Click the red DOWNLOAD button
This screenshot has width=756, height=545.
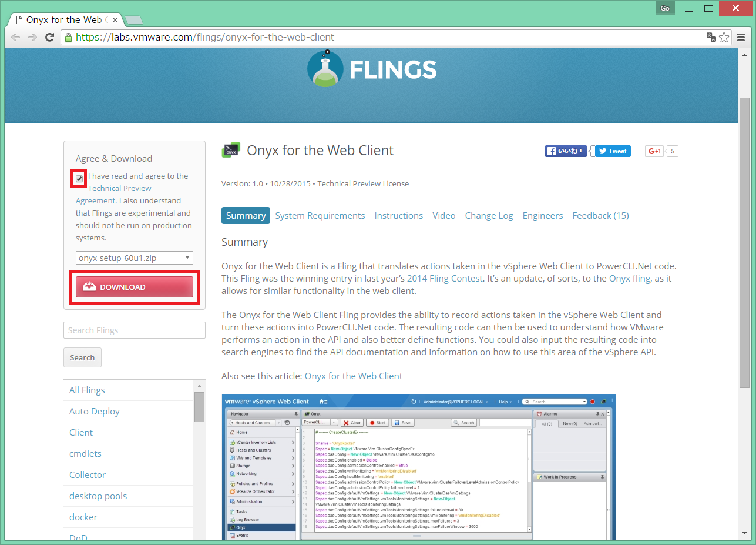[x=135, y=287]
